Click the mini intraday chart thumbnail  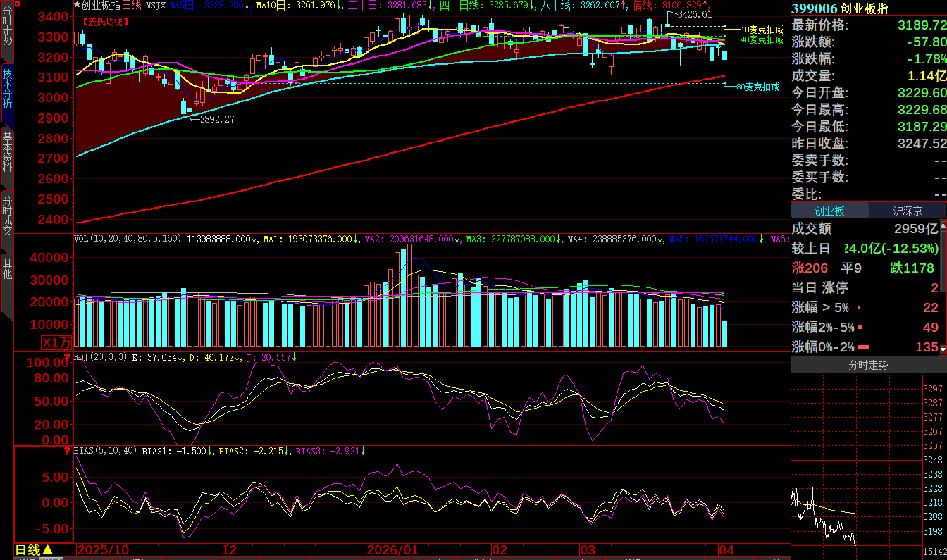click(x=856, y=460)
